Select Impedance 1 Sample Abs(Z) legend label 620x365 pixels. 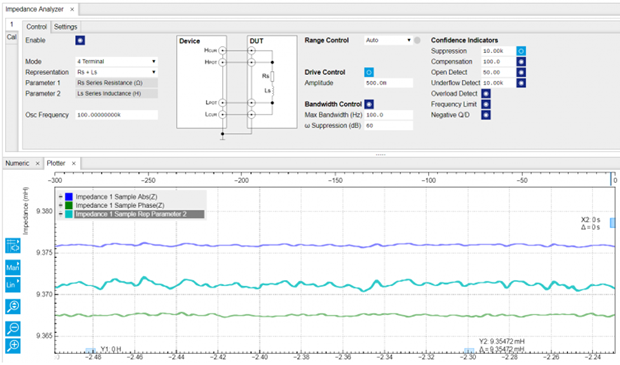116,197
